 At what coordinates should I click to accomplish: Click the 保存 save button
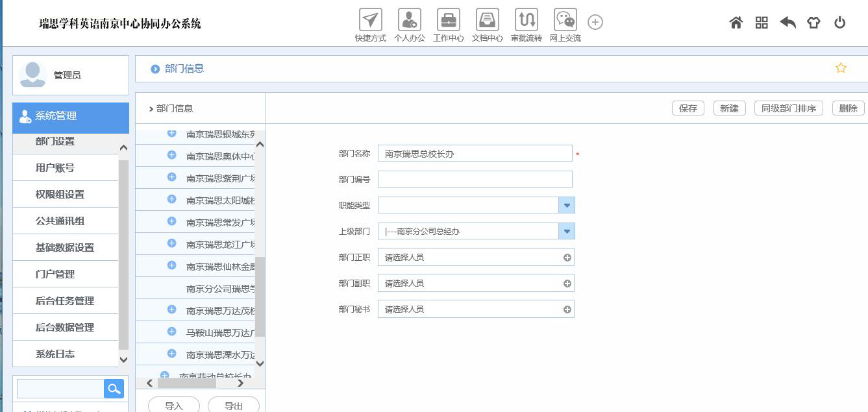688,108
